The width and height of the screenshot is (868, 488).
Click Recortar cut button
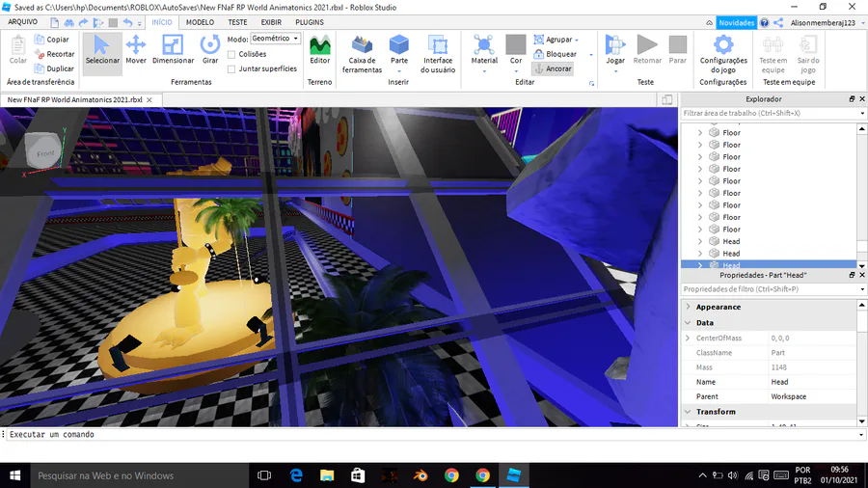coord(54,54)
